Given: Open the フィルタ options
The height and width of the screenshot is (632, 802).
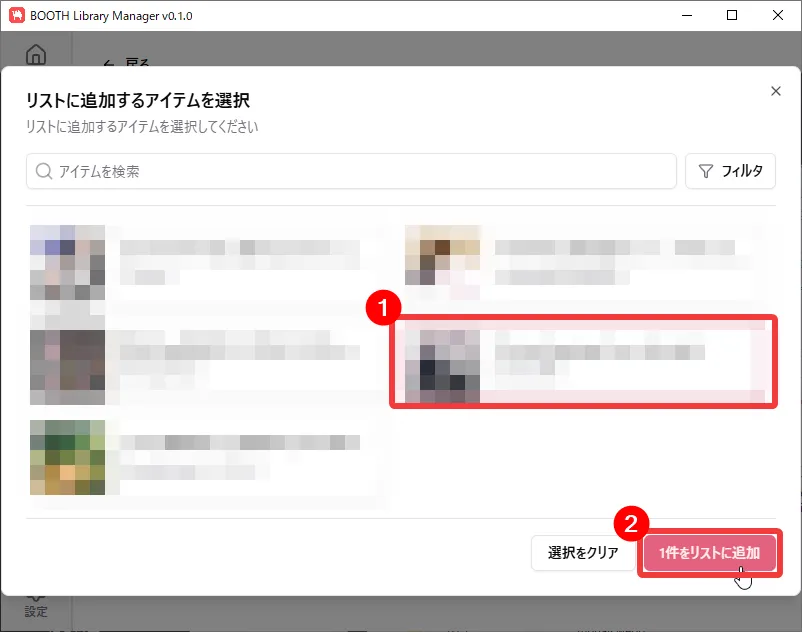Looking at the screenshot, I should click(x=730, y=171).
